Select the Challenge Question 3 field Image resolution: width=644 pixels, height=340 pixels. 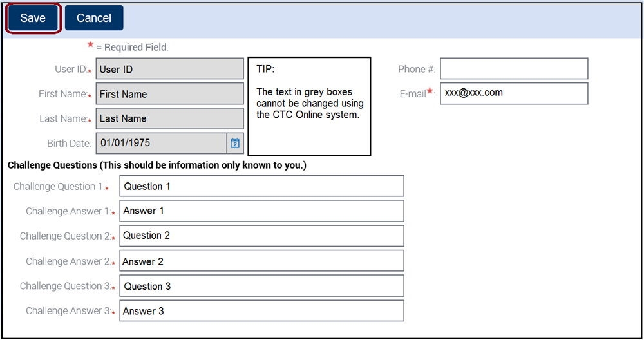[x=261, y=286]
